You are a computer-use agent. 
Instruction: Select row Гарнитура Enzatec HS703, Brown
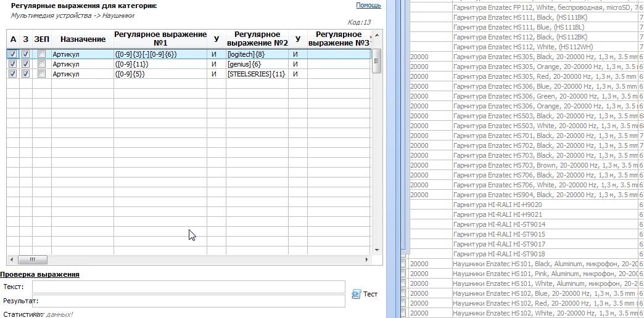(x=545, y=165)
